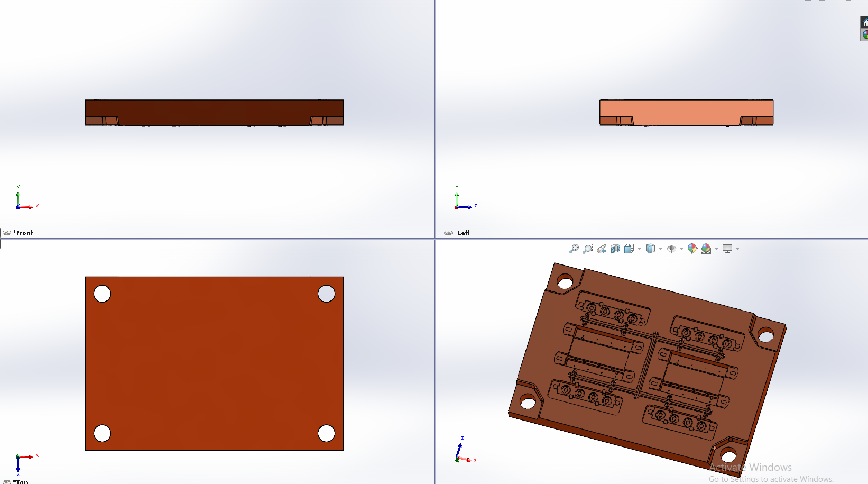Toggle the Section View tool
868x484 pixels.
pos(615,249)
